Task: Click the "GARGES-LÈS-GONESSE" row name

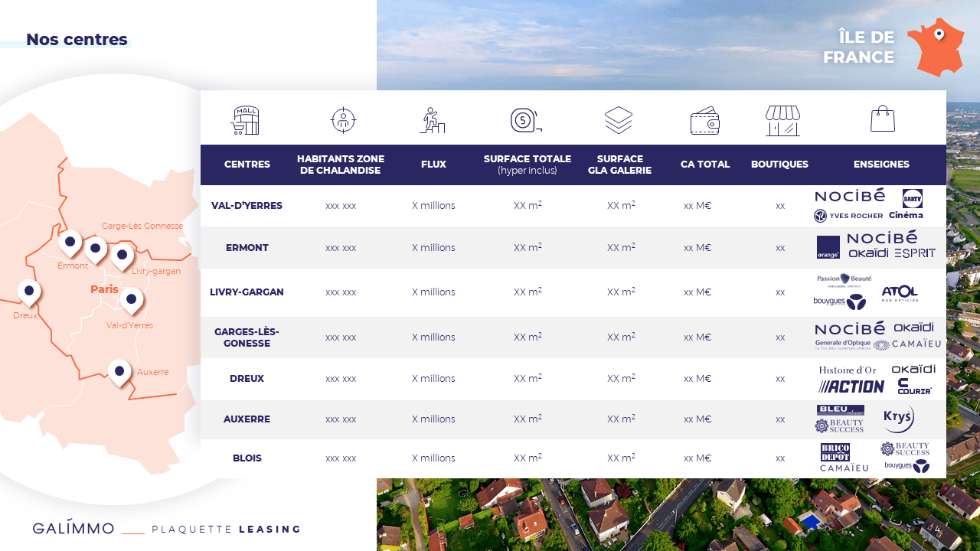Action: [247, 337]
